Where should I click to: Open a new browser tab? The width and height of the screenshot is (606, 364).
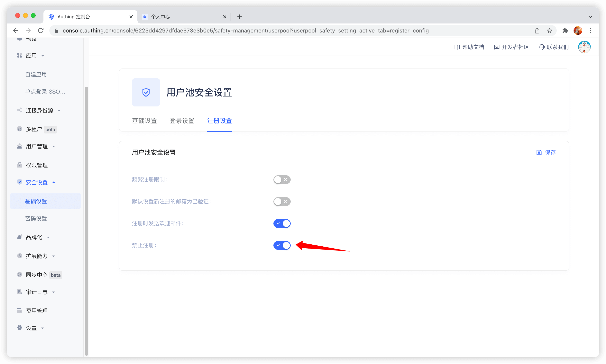coord(239,17)
